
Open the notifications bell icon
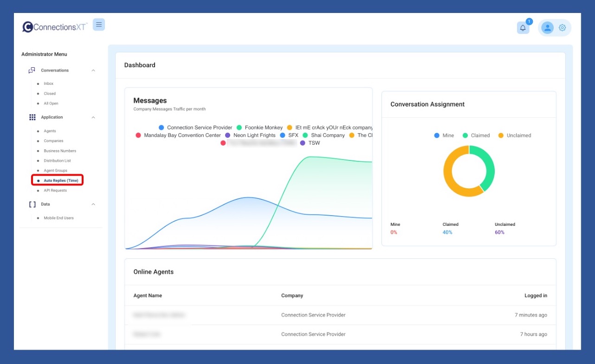523,28
